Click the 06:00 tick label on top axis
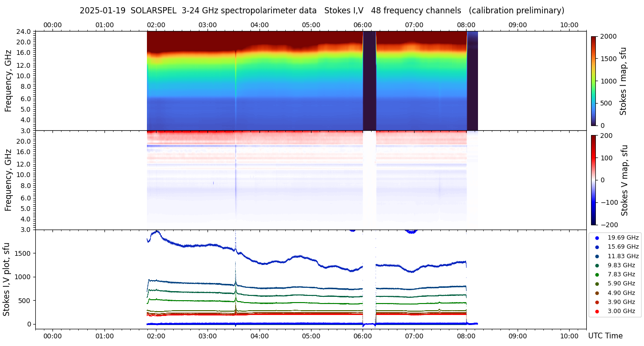Screen dimensions: 644x346 363,25
